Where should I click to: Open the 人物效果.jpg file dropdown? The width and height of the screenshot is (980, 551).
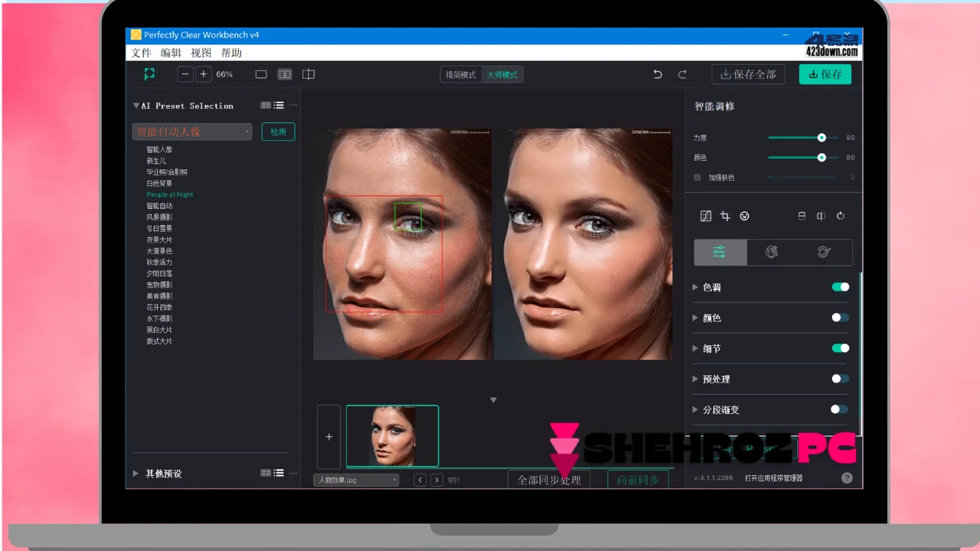[356, 480]
